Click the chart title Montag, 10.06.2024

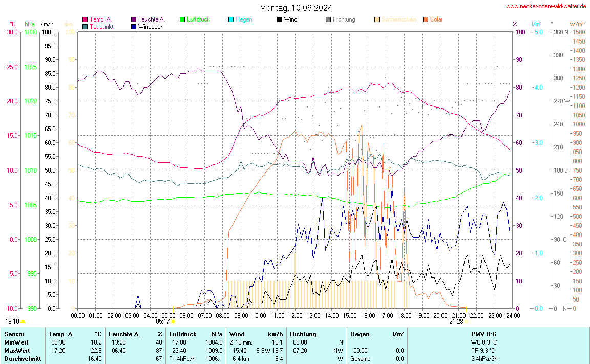[296, 8]
